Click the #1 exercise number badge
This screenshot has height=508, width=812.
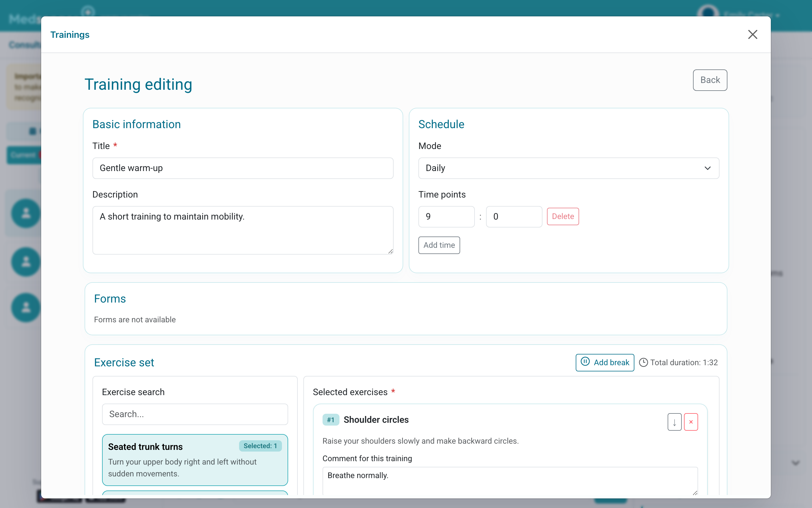(330, 420)
